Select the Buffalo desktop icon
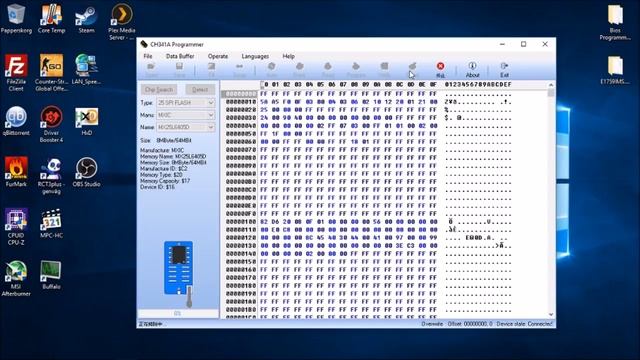The height and width of the screenshot is (360, 640). pyautogui.click(x=51, y=274)
